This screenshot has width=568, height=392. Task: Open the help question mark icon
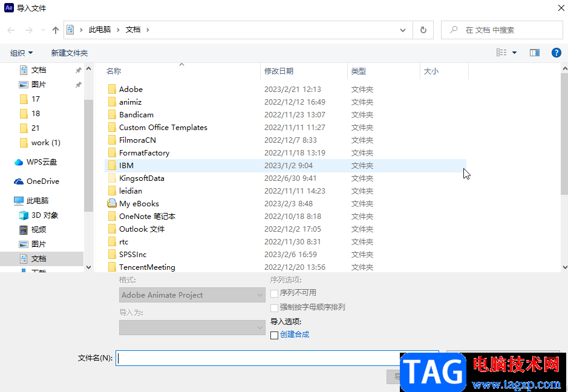tap(557, 53)
